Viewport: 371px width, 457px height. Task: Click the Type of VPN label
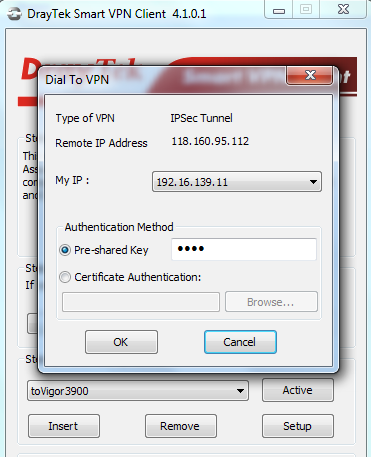point(85,118)
